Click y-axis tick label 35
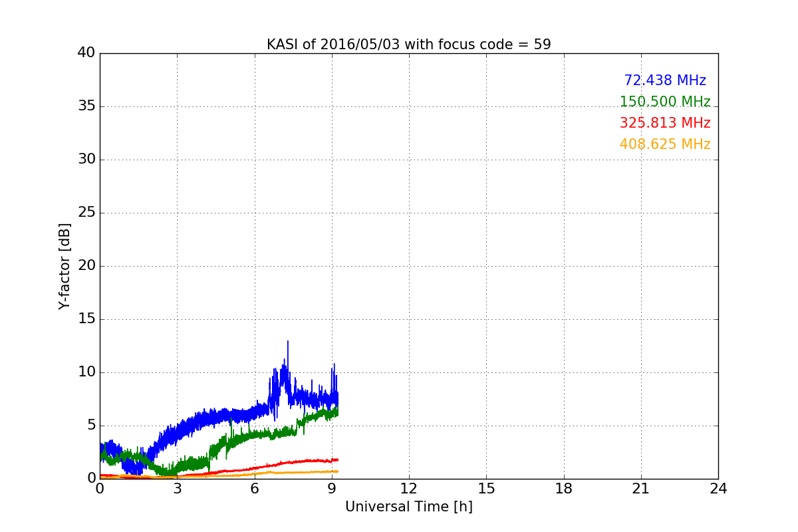 86,106
